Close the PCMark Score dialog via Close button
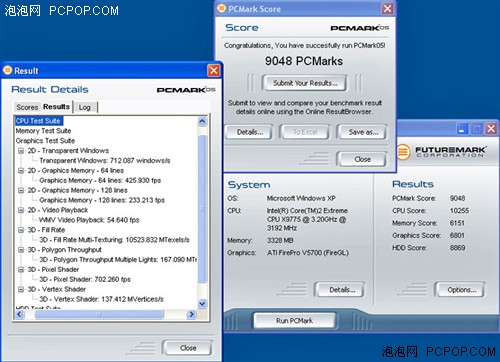Screen dimensions: 500x362 (362, 159)
